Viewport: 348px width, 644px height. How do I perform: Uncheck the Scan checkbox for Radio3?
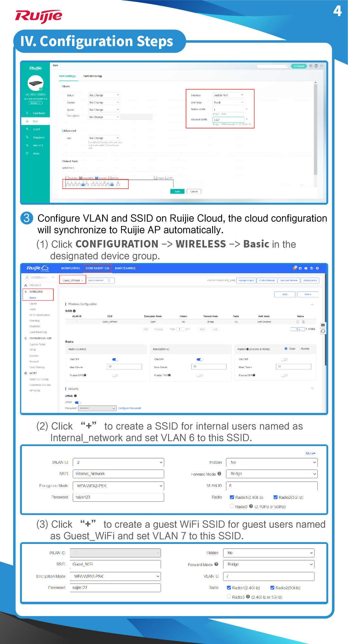click(x=286, y=349)
